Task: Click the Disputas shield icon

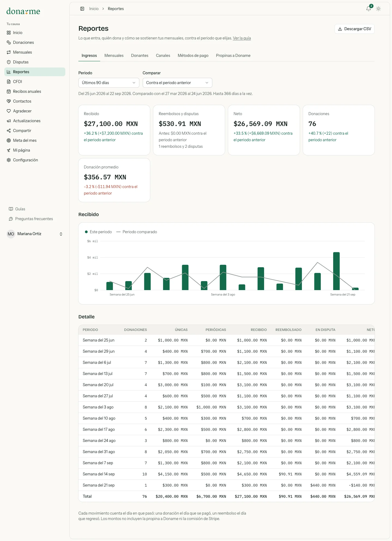Action: point(9,62)
